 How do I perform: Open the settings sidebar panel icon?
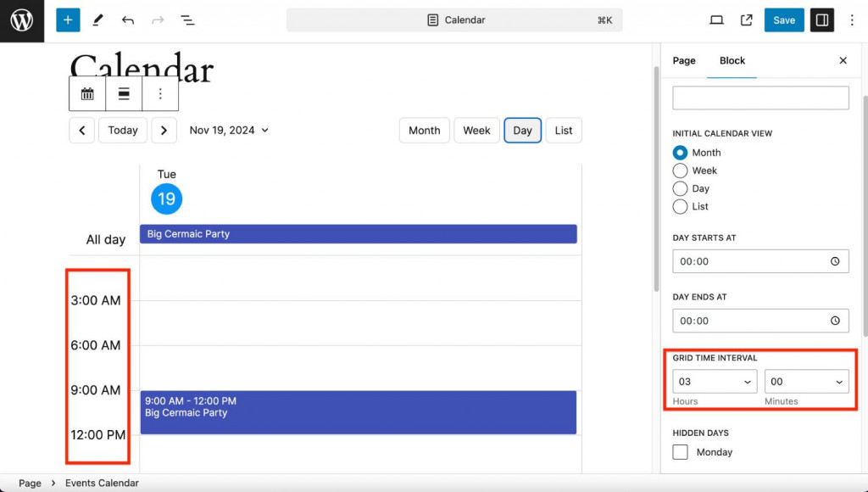point(821,20)
